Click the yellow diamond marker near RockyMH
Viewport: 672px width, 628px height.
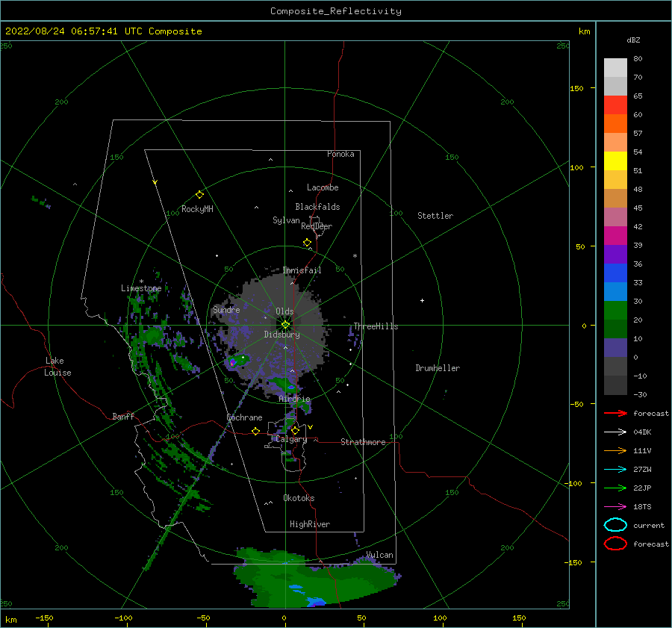(x=199, y=195)
